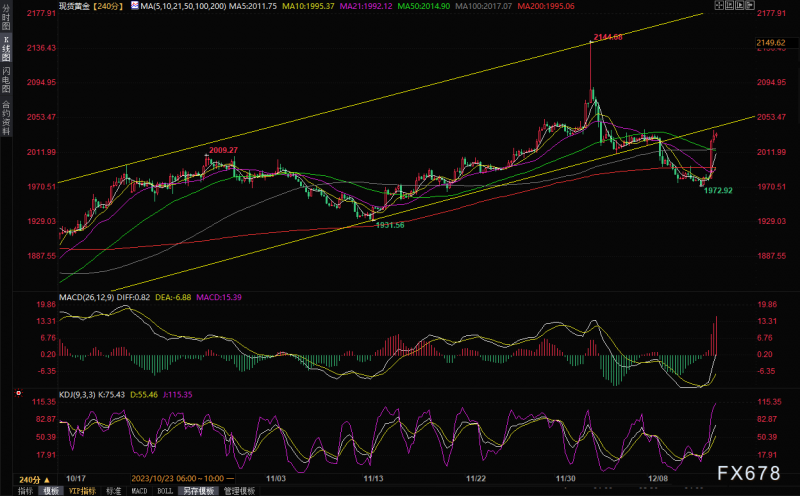The width and height of the screenshot is (800, 496).
Task: Open the 合约资料 side tab
Action: tap(6, 118)
